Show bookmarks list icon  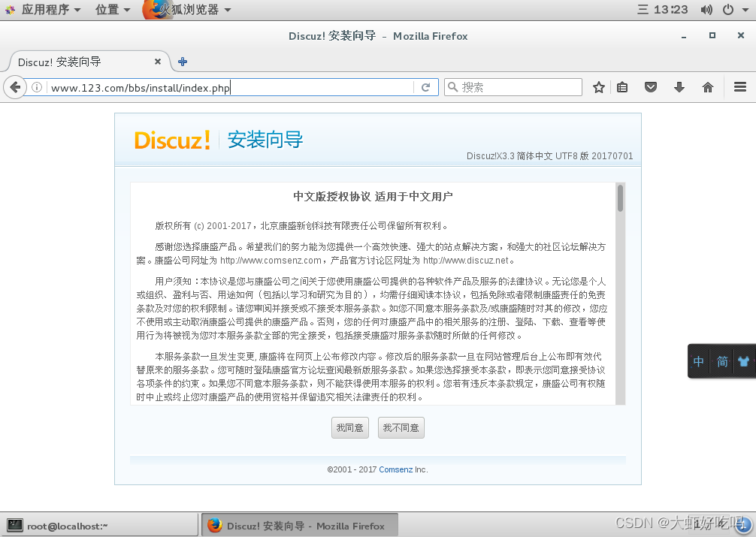[622, 87]
